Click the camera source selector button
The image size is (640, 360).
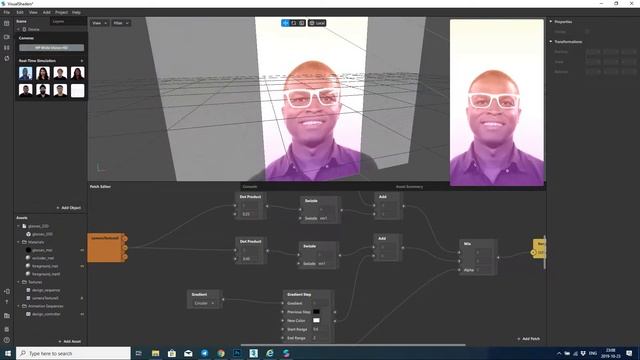51,48
